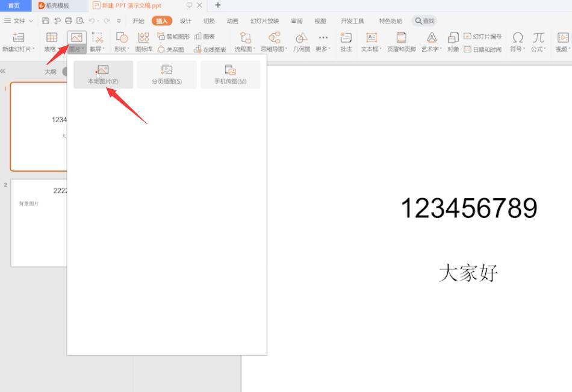The height and width of the screenshot is (392, 572).
Task: Switch to the 大纲 outline view
Action: [51, 72]
